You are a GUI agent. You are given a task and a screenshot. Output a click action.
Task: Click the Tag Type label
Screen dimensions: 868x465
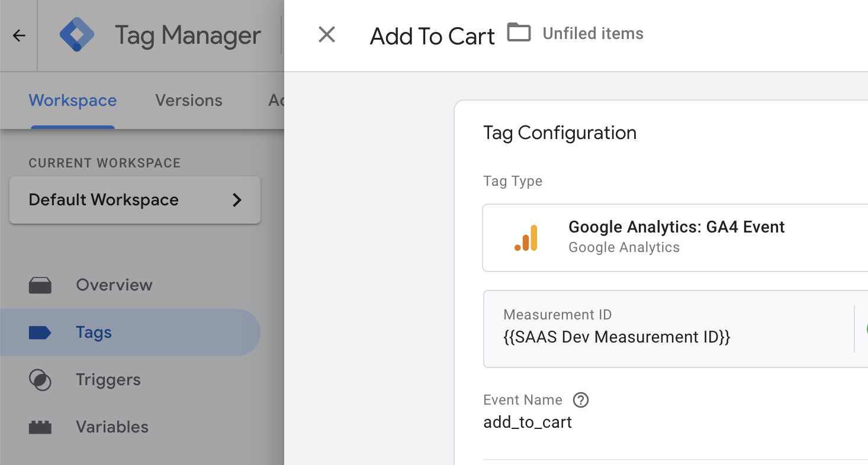[x=513, y=181]
